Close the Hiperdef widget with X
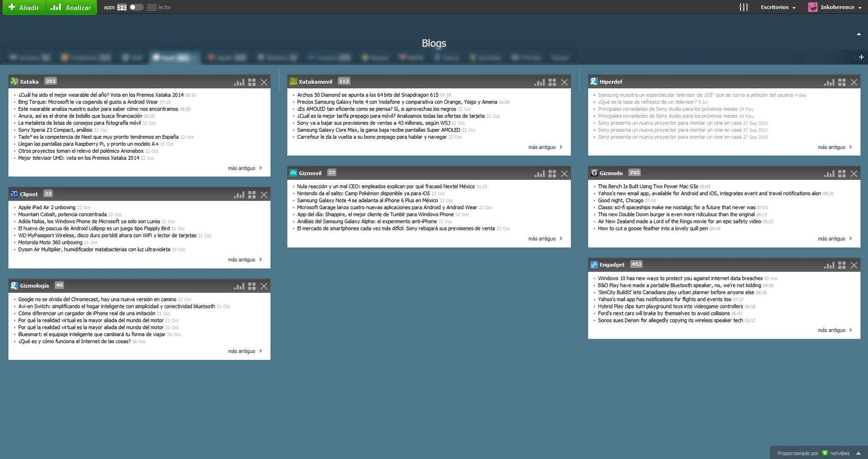Screen dimensions: 868x459 click(854, 82)
